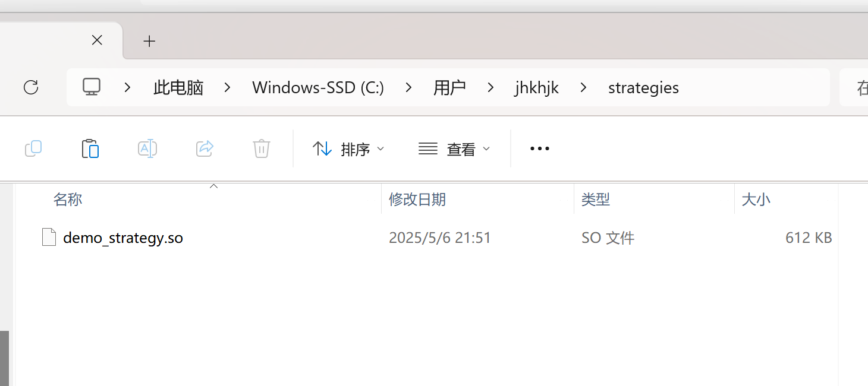Click the Copy icon in toolbar
868x386 pixels.
(33, 148)
